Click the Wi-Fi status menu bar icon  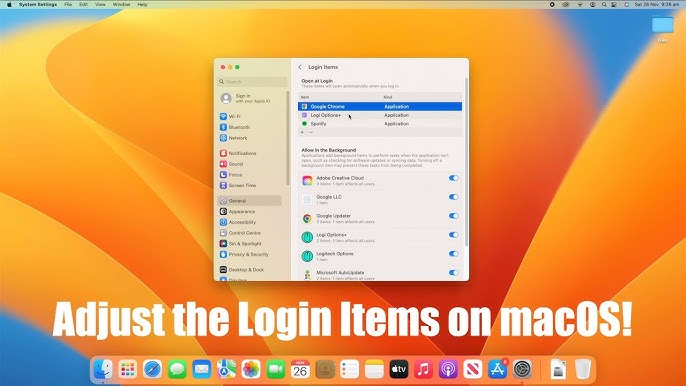click(580, 4)
